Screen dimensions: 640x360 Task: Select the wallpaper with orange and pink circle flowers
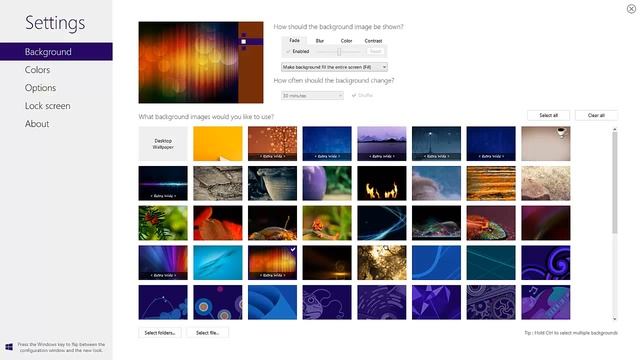point(218,302)
